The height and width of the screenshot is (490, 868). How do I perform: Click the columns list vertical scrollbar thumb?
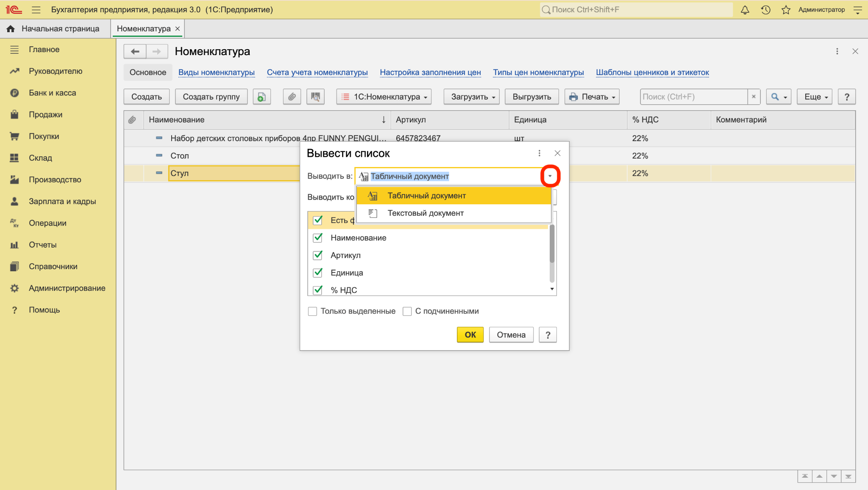point(552,244)
